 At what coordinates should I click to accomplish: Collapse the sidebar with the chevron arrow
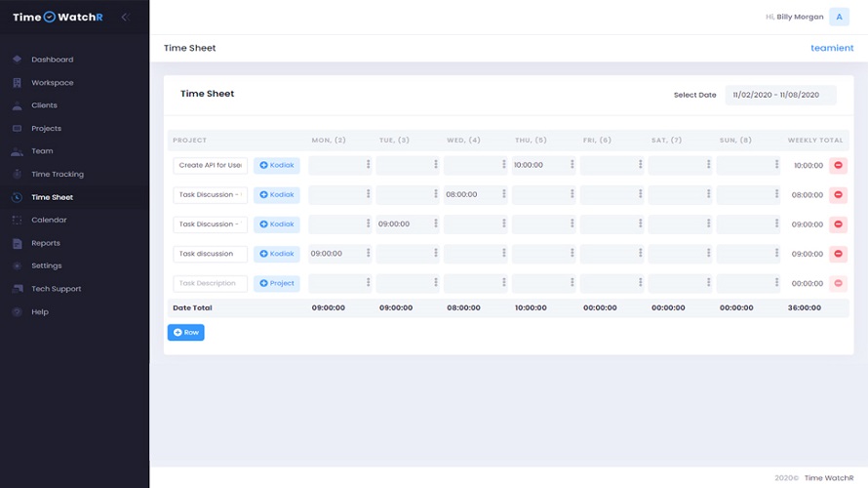(125, 18)
